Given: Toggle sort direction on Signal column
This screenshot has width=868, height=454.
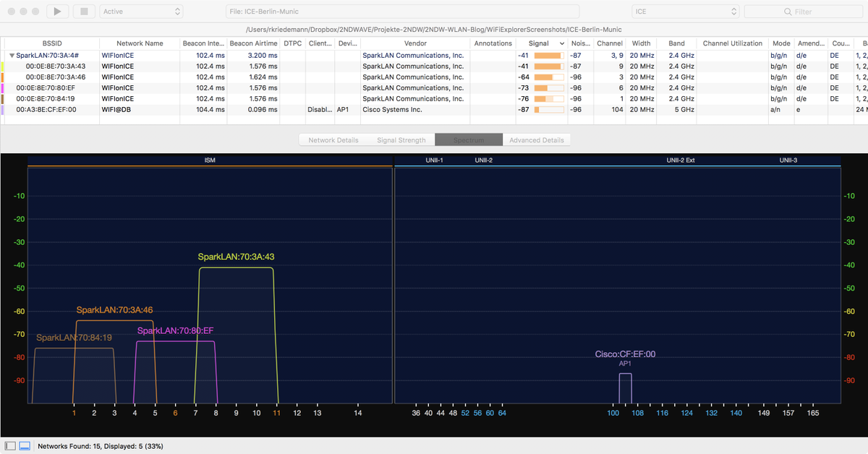Looking at the screenshot, I should click(541, 43).
